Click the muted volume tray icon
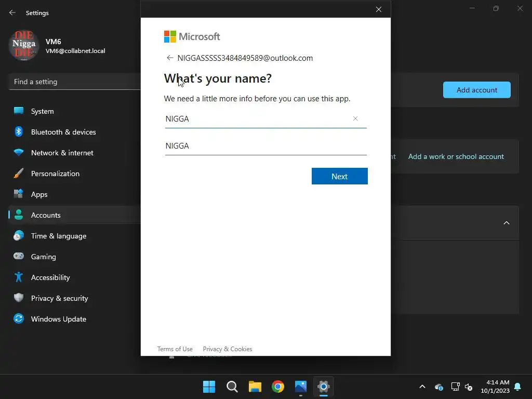Screen dimensions: 532x399 (469, 387)
